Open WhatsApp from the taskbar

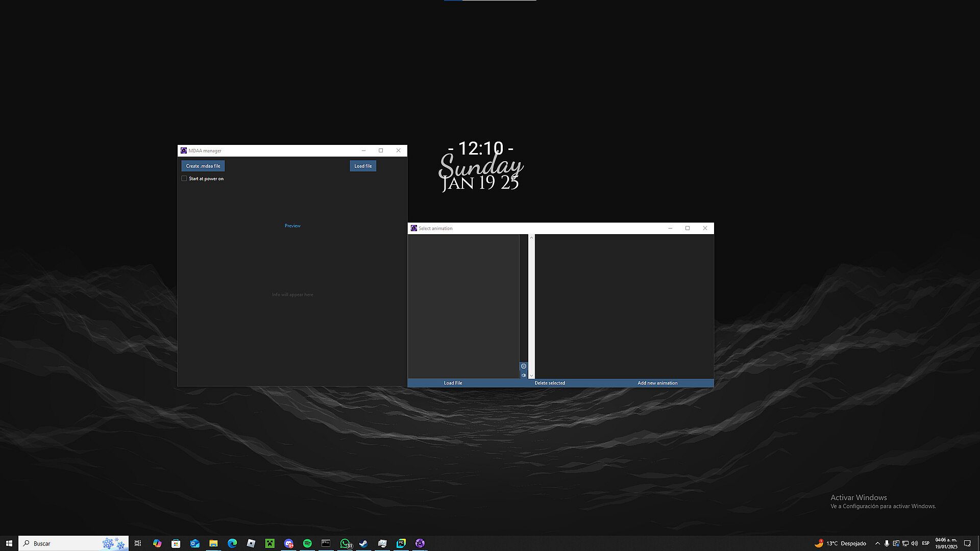click(345, 543)
